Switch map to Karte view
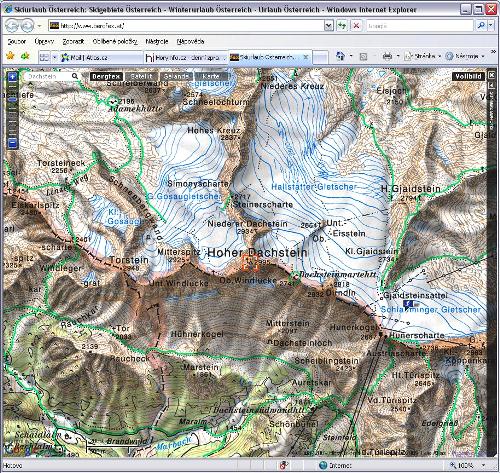The width and height of the screenshot is (500, 473). (x=211, y=76)
